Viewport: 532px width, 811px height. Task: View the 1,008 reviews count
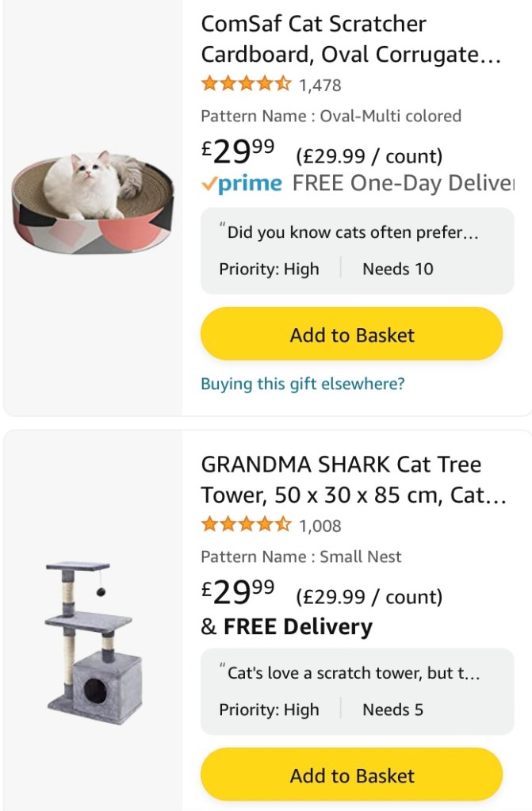tap(320, 526)
